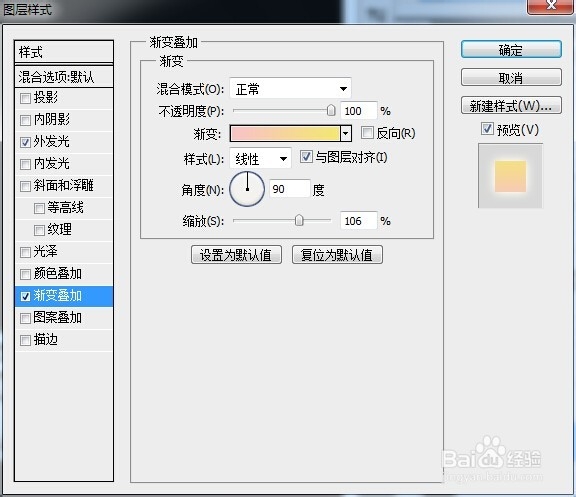Click the opacity value field showing 100
Image resolution: width=576 pixels, height=497 pixels.
coord(359,111)
